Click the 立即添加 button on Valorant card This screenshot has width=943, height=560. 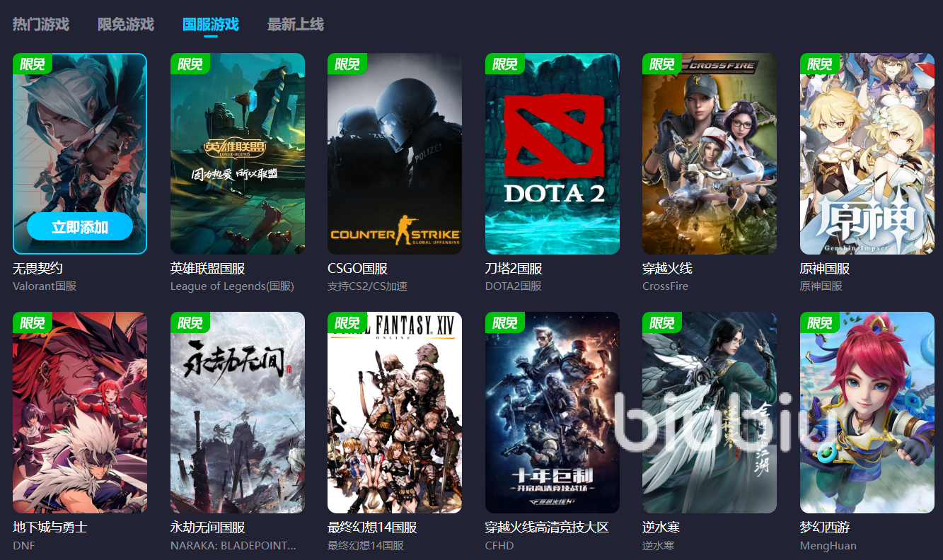80,227
